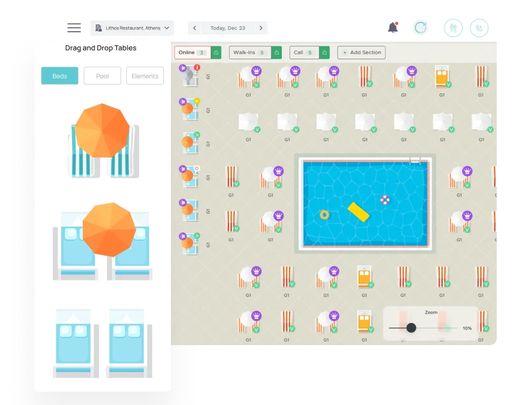Select the red-white life ring in pool
This screenshot has width=532, height=405.
click(385, 200)
